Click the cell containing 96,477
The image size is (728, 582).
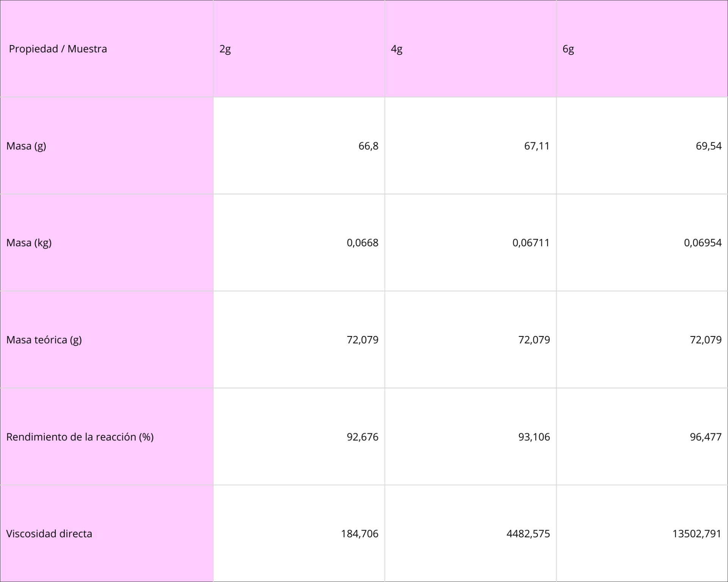pyautogui.click(x=642, y=437)
